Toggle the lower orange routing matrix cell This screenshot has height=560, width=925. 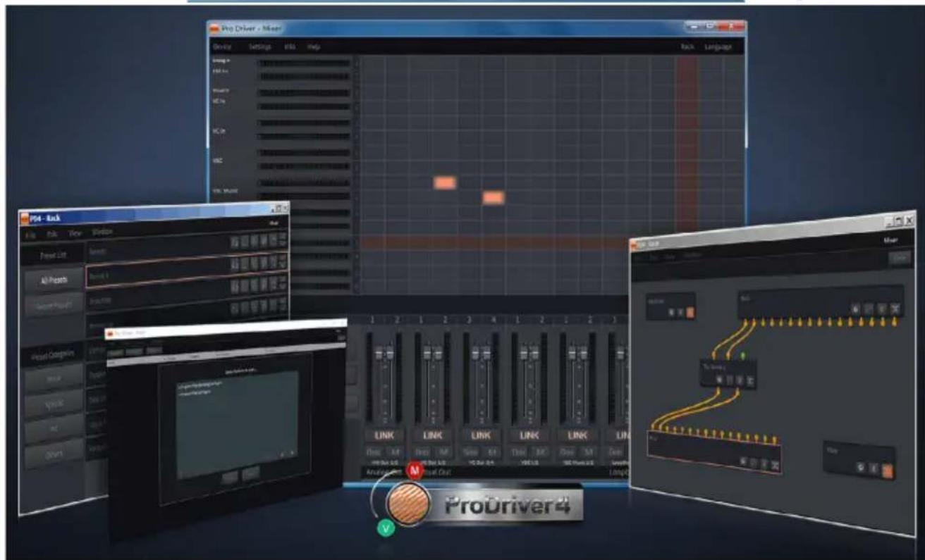[494, 198]
